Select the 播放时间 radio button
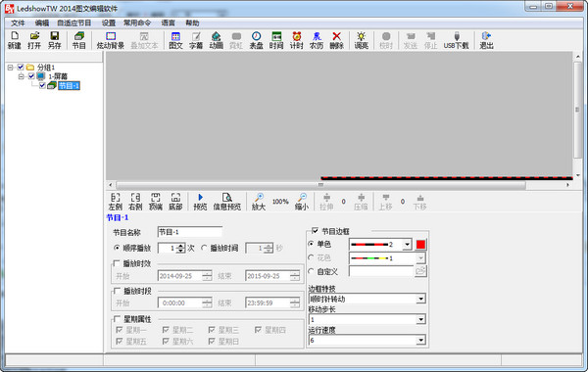The height and width of the screenshot is (372, 588). 204,248
